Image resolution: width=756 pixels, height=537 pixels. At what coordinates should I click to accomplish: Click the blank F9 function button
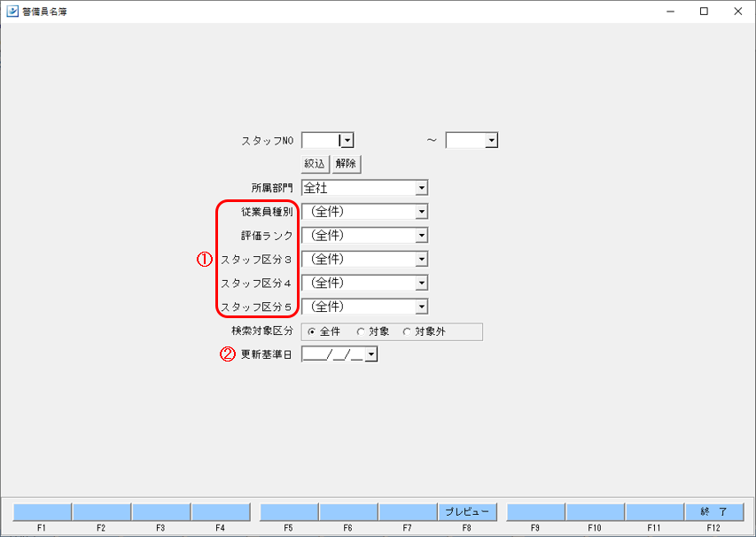[535, 511]
